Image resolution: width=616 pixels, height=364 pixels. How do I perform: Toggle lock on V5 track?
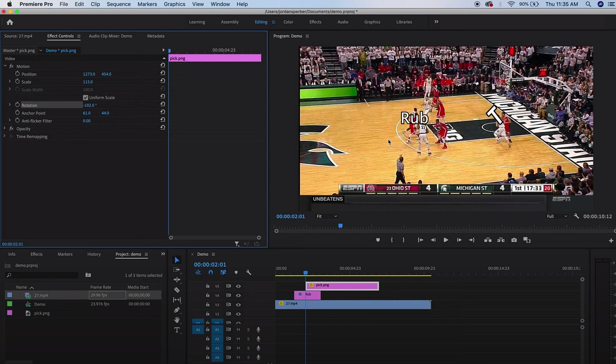tap(207, 286)
